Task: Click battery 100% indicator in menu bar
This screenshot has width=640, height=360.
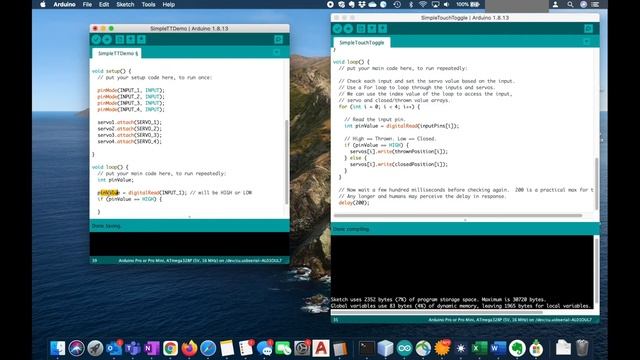Action: [x=468, y=4]
